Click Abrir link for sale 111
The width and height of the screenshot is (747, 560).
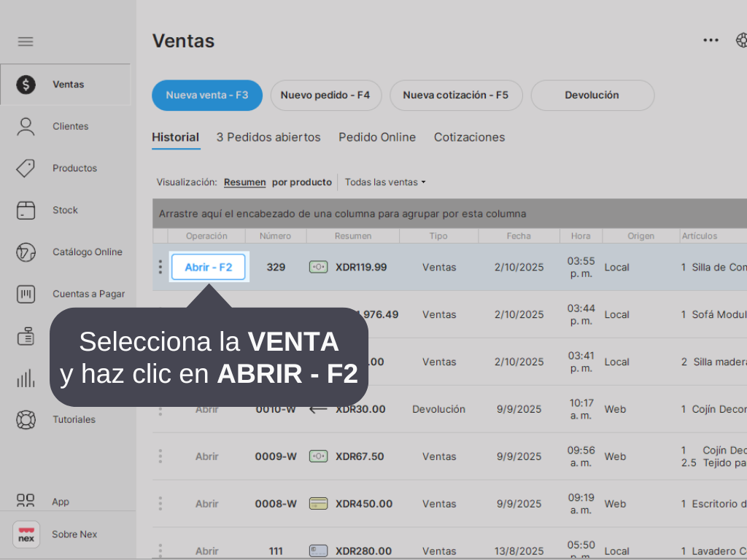[x=206, y=551]
